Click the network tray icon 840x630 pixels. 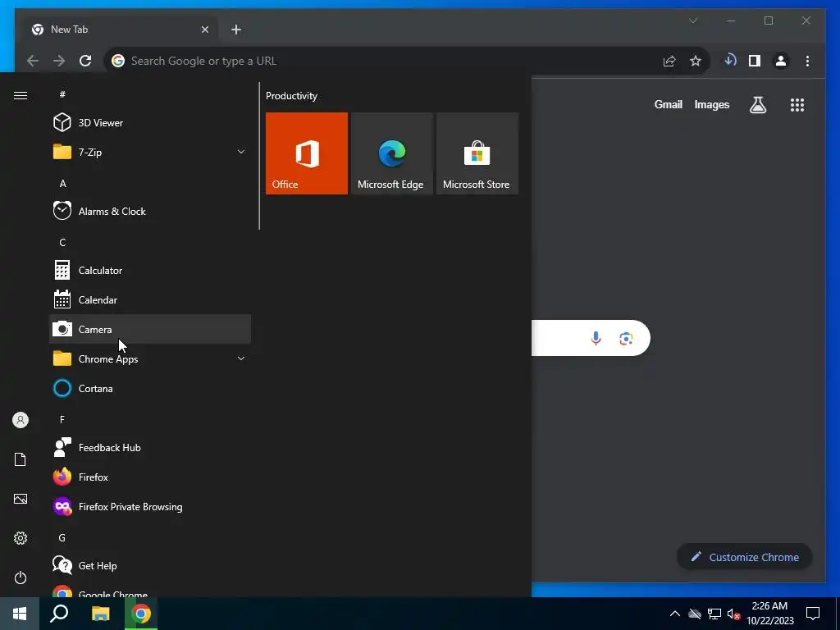point(714,614)
